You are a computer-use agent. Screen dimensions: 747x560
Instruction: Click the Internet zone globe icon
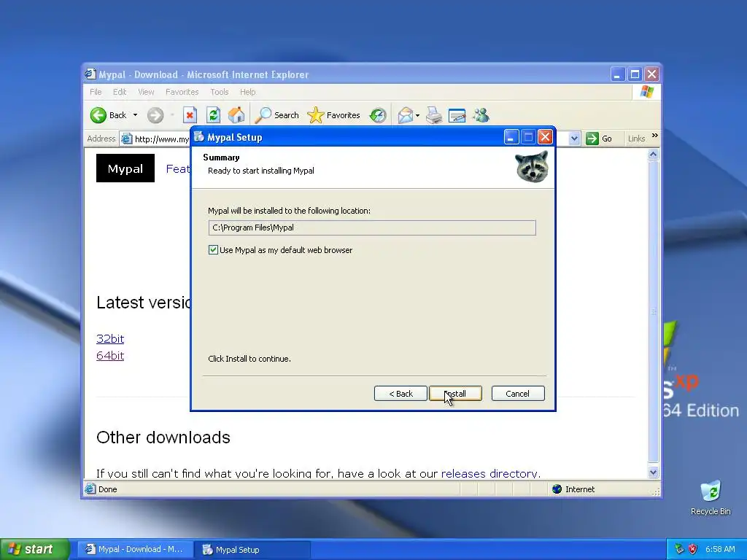click(x=557, y=489)
